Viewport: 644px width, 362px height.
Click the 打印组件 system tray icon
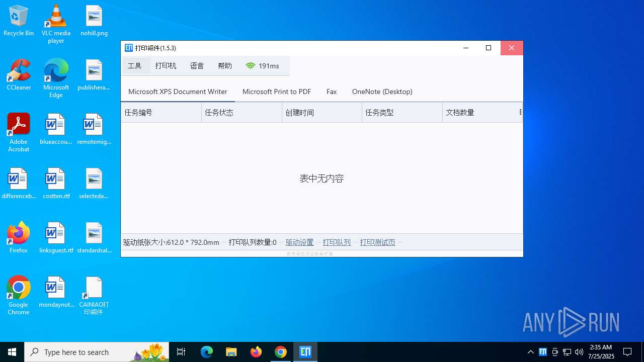543,352
